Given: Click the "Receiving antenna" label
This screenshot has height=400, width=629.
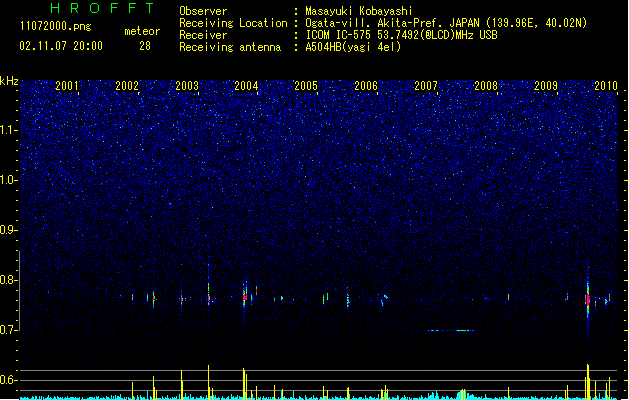Looking at the screenshot, I should tap(230, 47).
